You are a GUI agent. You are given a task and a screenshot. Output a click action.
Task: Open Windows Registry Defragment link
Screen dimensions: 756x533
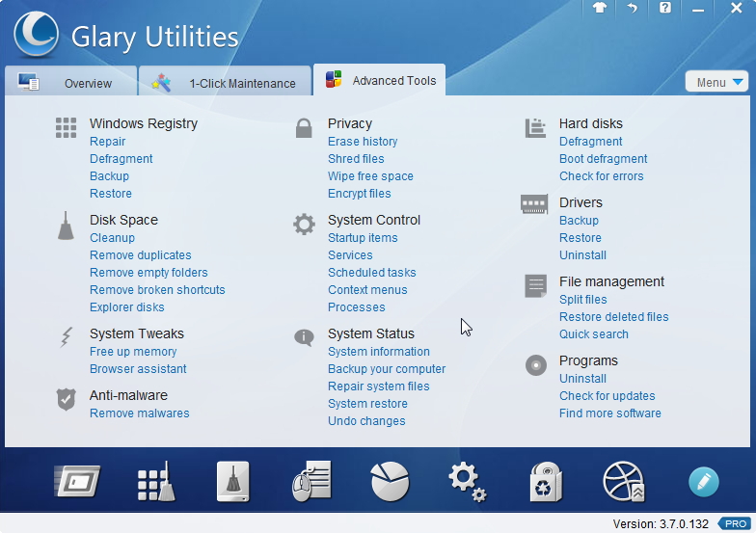click(121, 159)
